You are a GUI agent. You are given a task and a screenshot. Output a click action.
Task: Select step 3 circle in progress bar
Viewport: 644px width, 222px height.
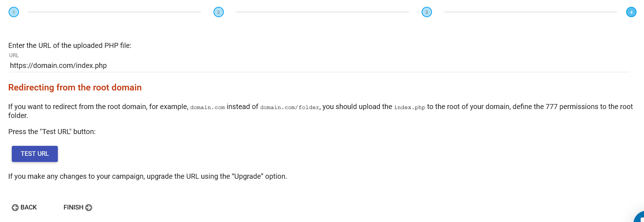pyautogui.click(x=427, y=12)
